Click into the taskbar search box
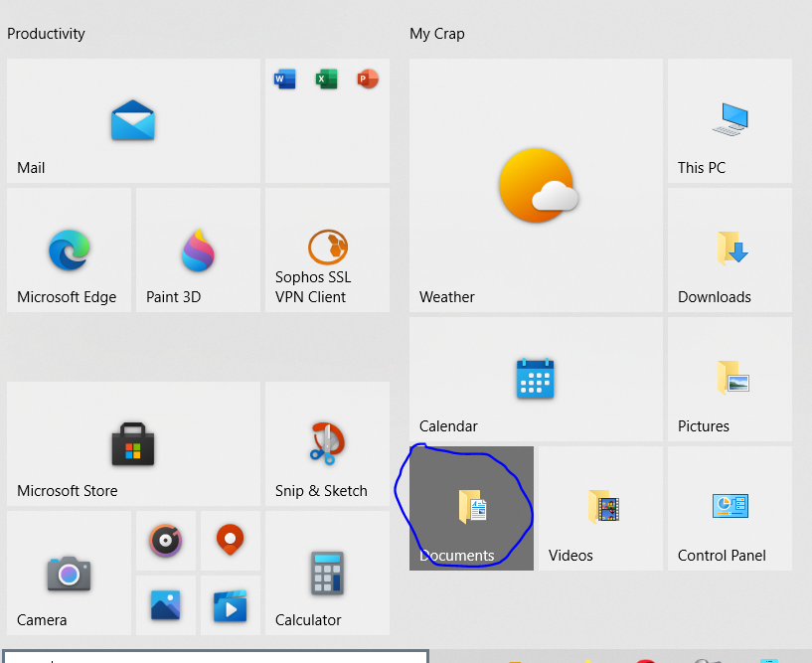The image size is (812, 663). coord(216,656)
